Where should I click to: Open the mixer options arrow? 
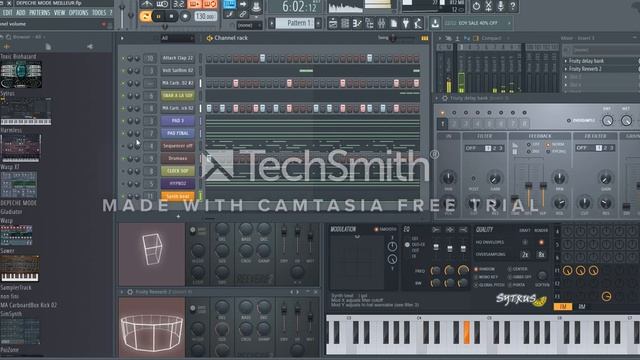point(440,38)
